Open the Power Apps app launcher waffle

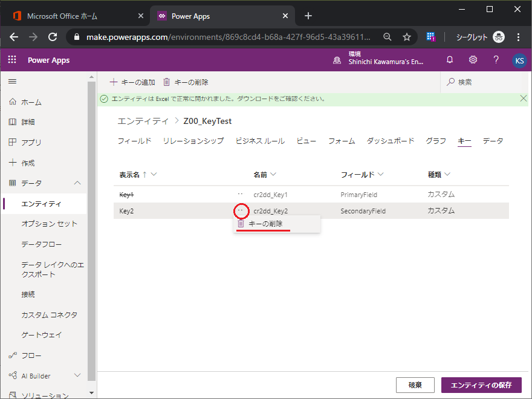coord(12,60)
